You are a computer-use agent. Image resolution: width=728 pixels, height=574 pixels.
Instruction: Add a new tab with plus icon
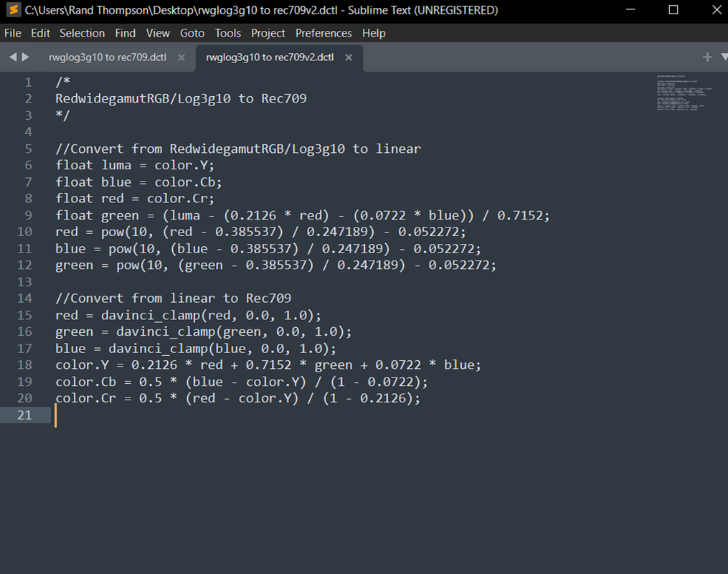coord(707,57)
